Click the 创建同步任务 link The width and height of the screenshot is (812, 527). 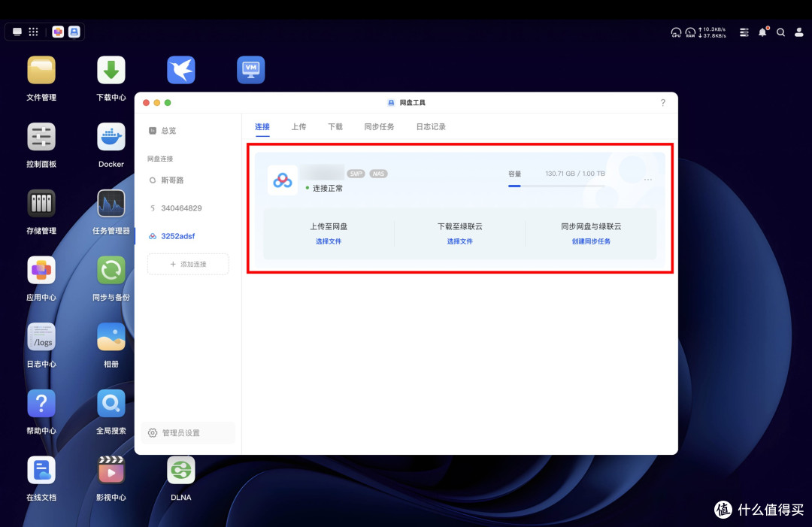[x=591, y=241]
